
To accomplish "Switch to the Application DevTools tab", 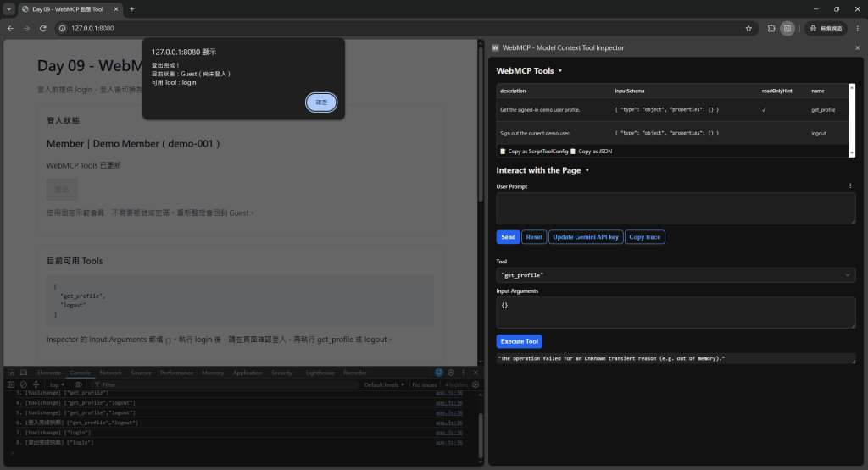I will 248,373.
